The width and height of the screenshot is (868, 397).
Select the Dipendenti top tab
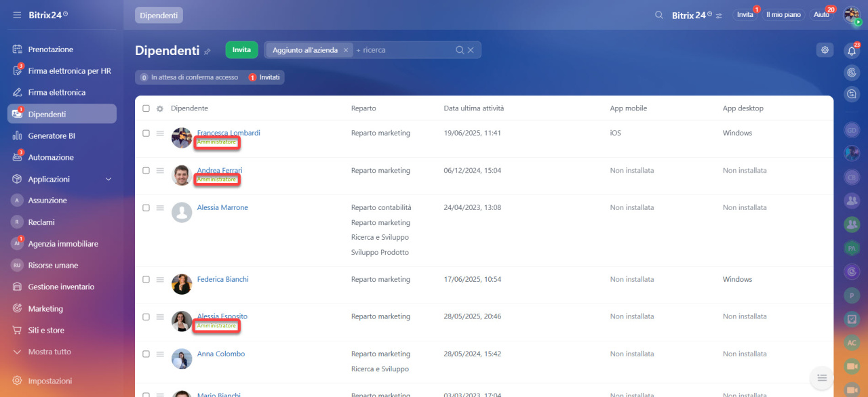click(159, 15)
